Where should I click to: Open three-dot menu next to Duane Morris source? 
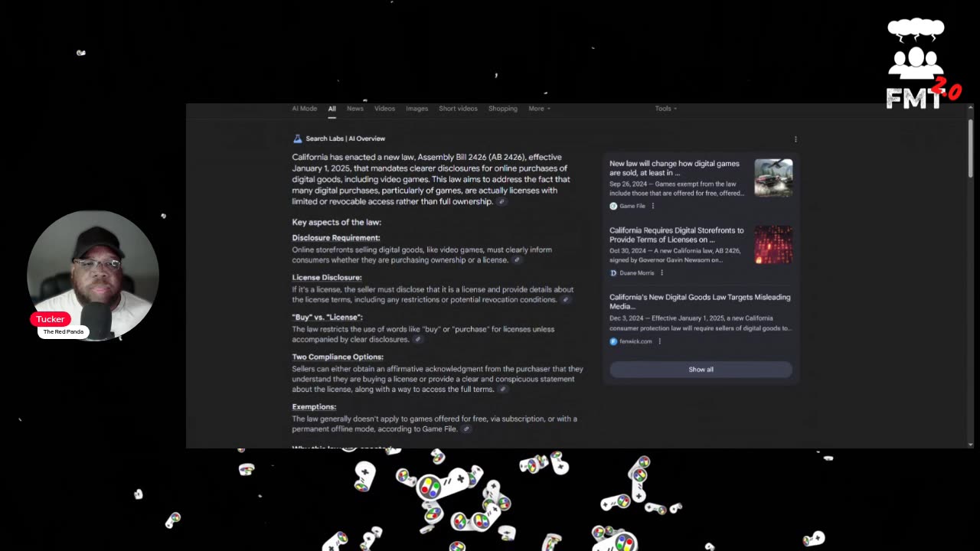point(662,273)
